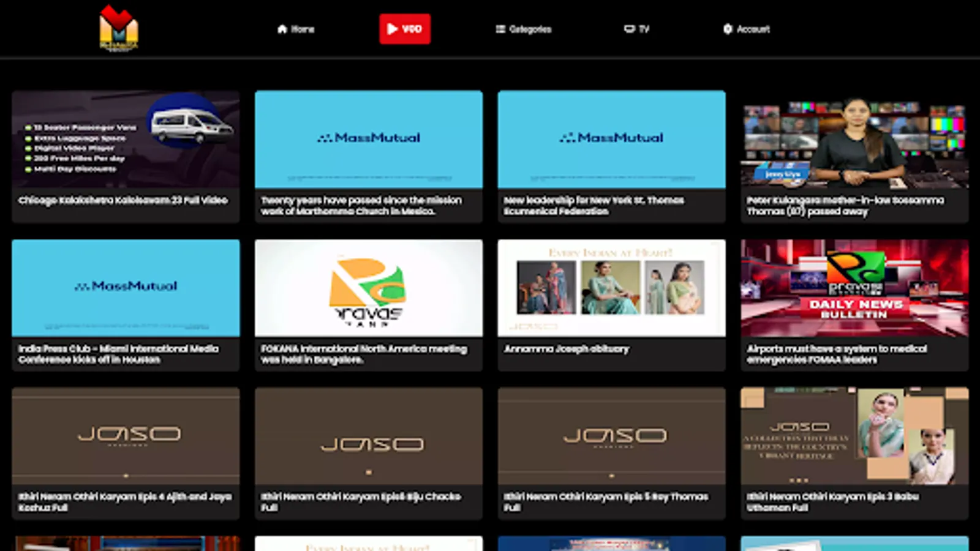This screenshot has width=980, height=551.
Task: Click the list icon beside Categories
Action: (x=500, y=29)
